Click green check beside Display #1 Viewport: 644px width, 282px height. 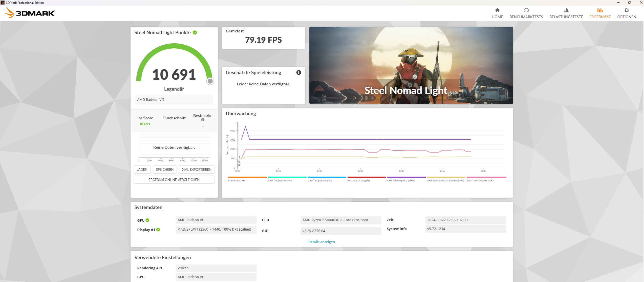click(158, 230)
